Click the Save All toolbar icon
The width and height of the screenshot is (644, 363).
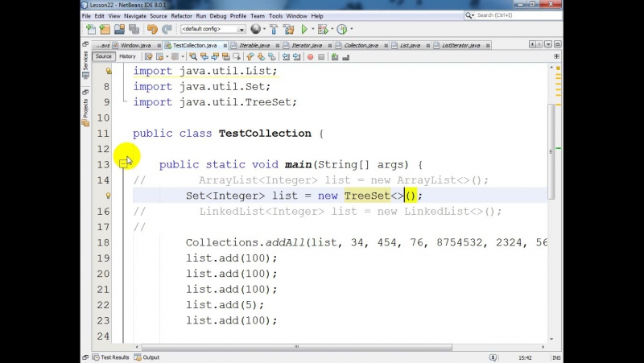pyautogui.click(x=134, y=29)
